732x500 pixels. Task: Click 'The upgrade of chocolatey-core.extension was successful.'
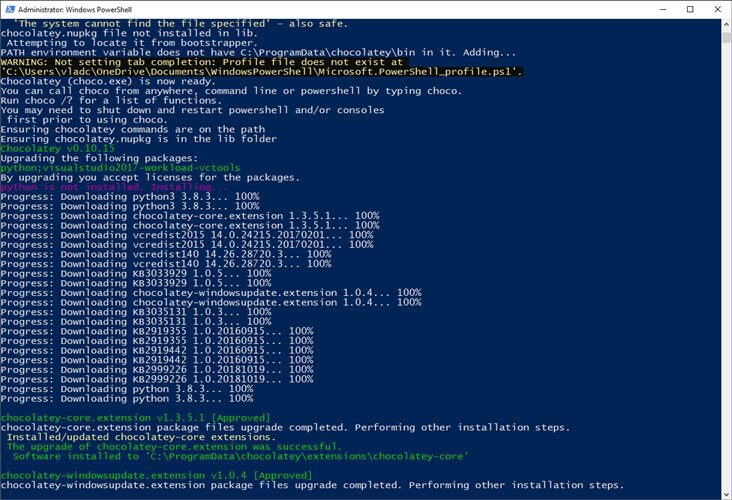(x=174, y=447)
